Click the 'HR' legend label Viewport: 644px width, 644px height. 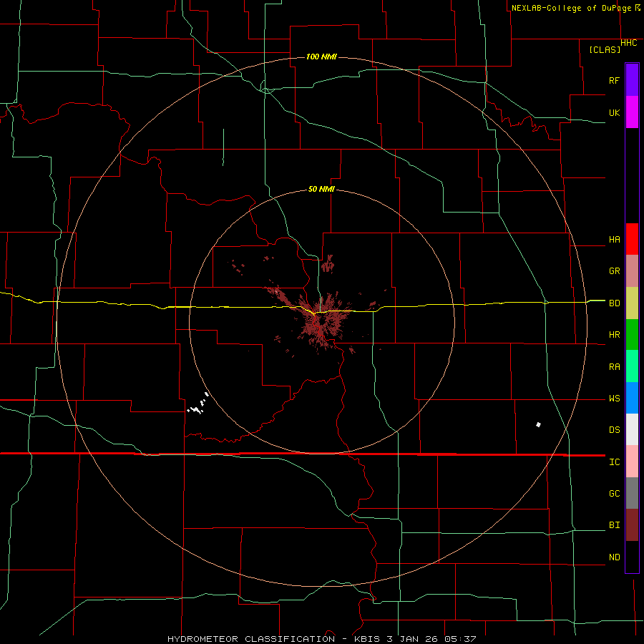click(614, 335)
